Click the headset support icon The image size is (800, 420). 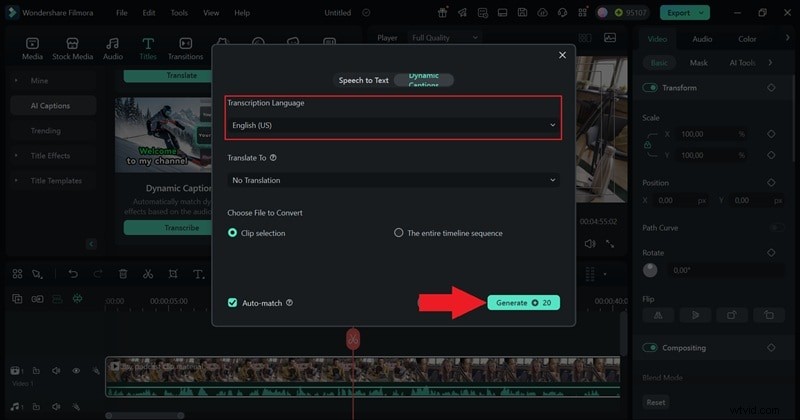pos(562,13)
